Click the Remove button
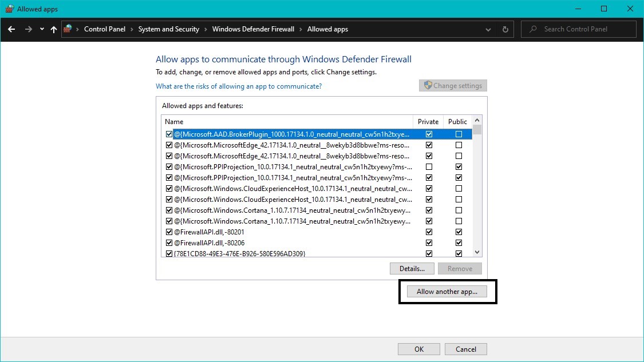This screenshot has width=644, height=362. point(460,268)
